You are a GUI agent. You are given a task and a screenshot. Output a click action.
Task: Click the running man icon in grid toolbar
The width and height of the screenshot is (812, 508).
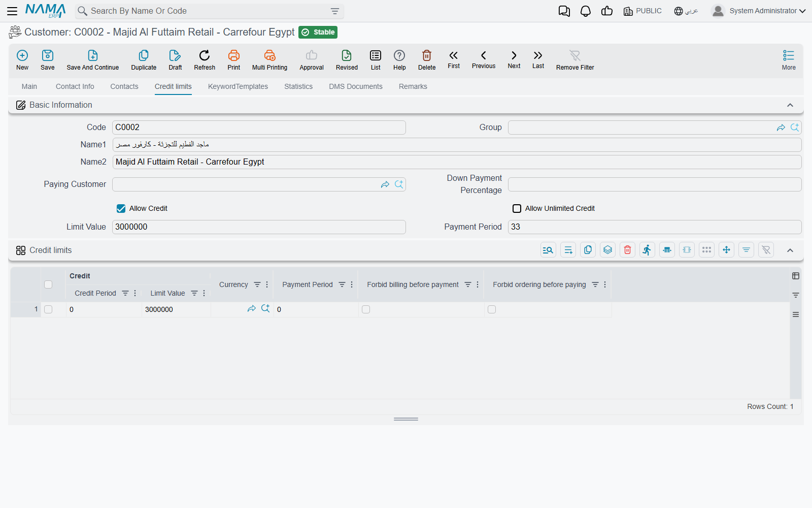(x=648, y=250)
